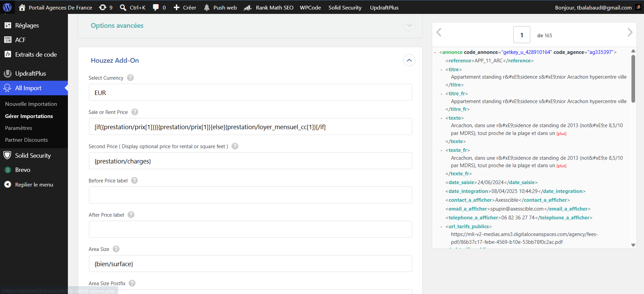Click the telephone_a_afficher value 06 82 36 27 74
Screen dimensions: 644x294
pos(518,218)
